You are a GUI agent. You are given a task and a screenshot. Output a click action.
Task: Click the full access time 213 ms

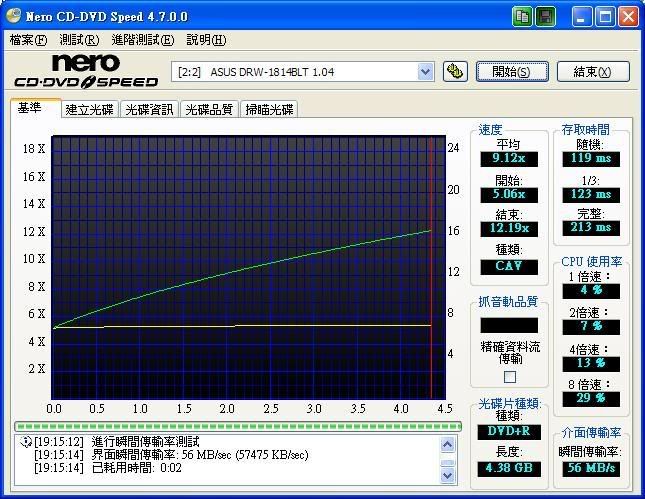pos(591,227)
